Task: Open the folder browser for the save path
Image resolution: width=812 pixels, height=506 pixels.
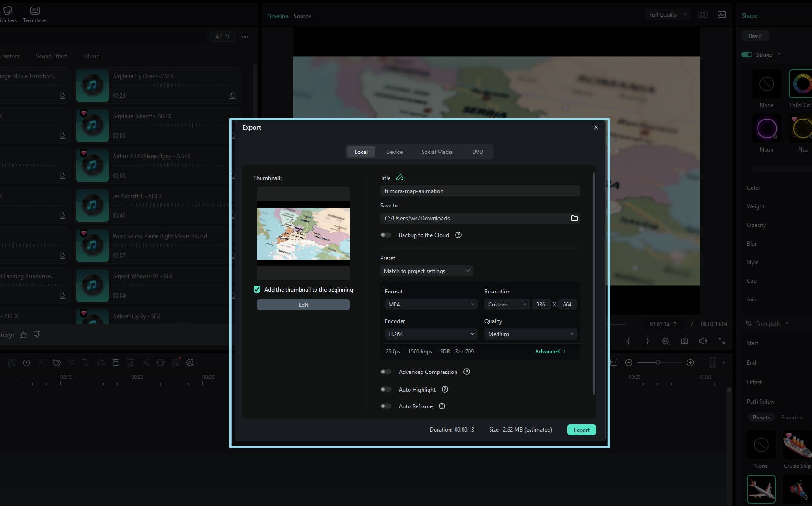Action: [575, 218]
